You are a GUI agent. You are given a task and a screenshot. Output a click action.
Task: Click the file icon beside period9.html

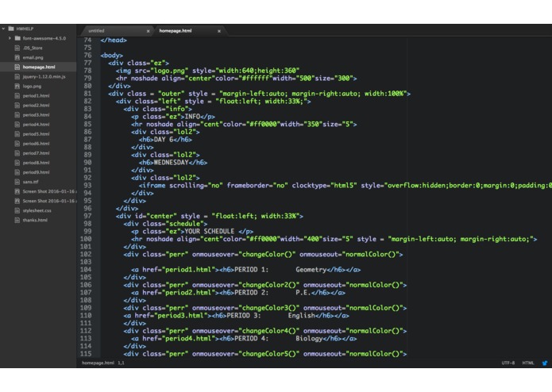[17, 172]
